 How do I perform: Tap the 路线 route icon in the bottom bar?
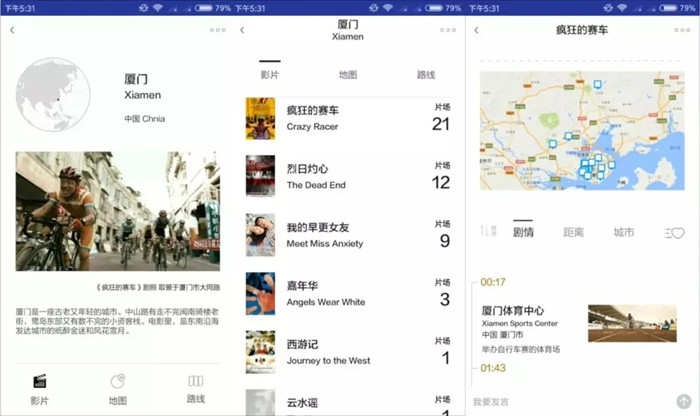tap(196, 381)
